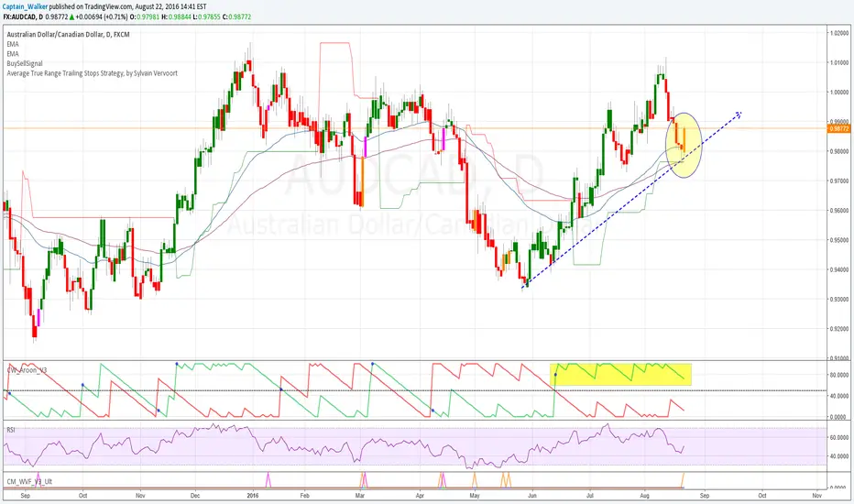Viewport: 854px width, 504px height.
Task: Click the +0.00694 (+0.71%) change value
Action: pyautogui.click(x=102, y=16)
